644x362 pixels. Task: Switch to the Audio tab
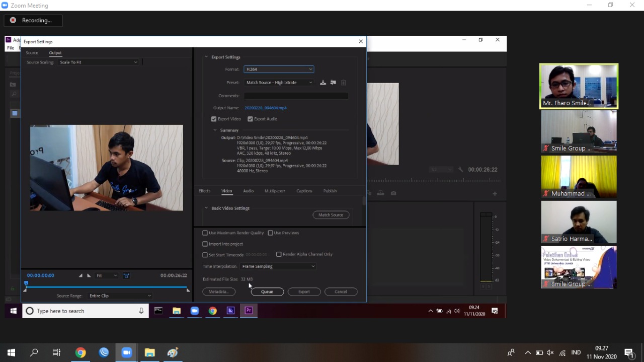click(x=248, y=191)
